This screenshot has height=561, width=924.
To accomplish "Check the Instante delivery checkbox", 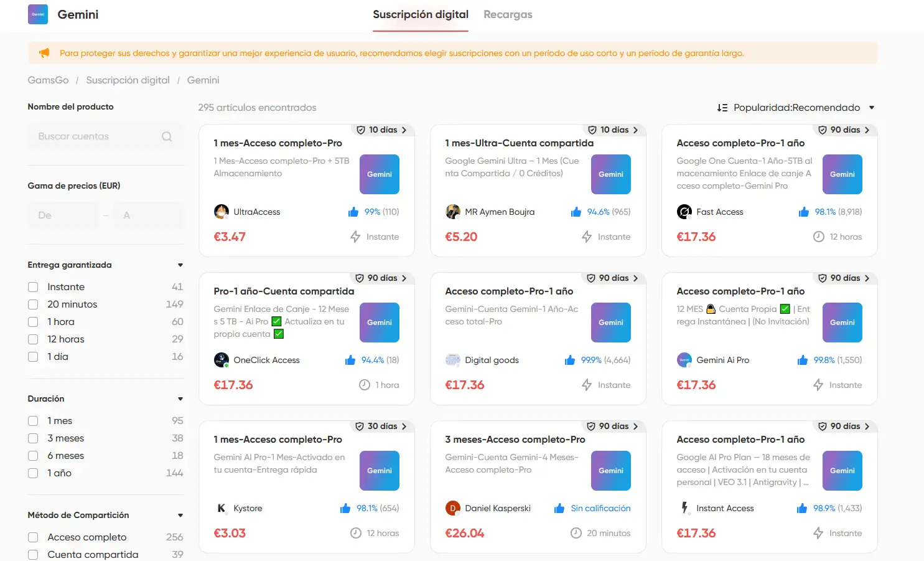I will (x=33, y=287).
